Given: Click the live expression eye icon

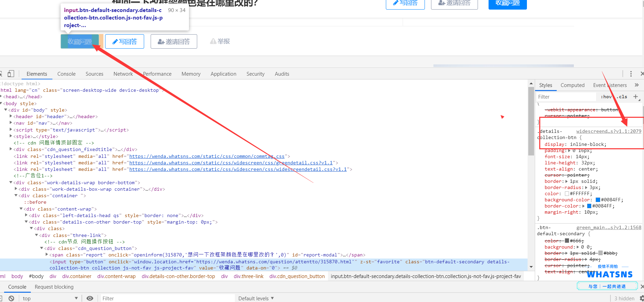Looking at the screenshot, I should click(x=90, y=298).
